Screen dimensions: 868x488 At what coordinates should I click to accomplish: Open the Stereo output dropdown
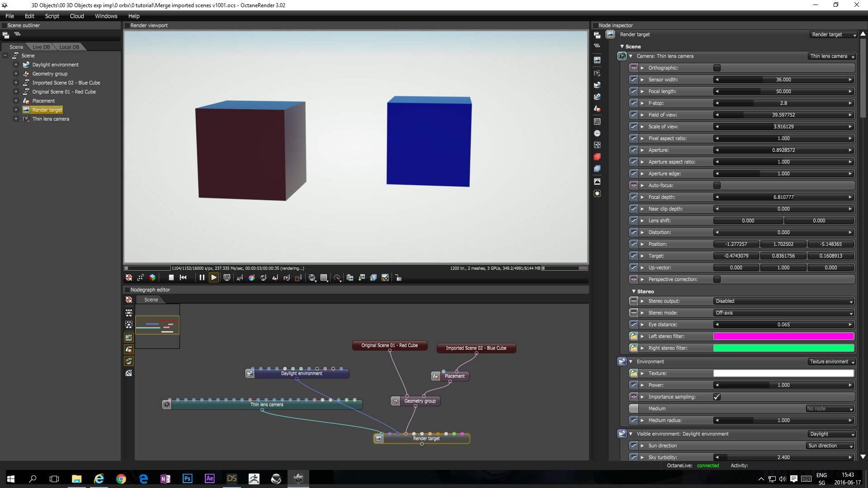click(x=783, y=301)
